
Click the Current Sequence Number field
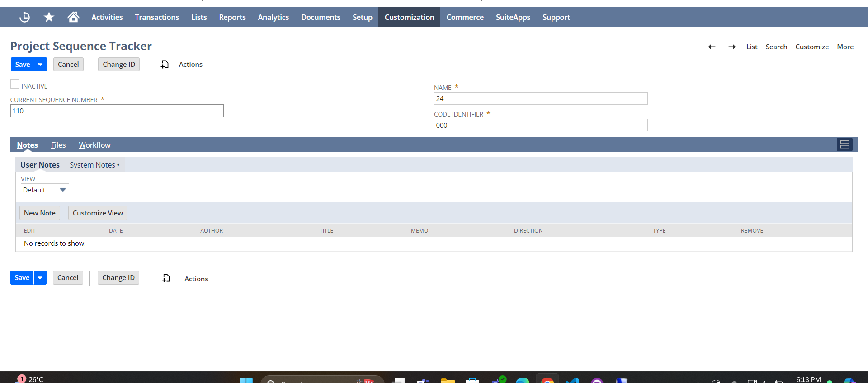click(117, 111)
